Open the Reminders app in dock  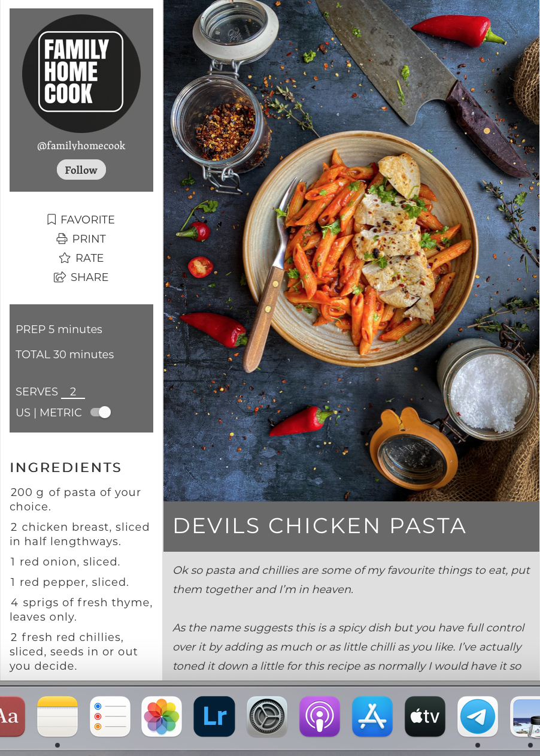pyautogui.click(x=110, y=716)
